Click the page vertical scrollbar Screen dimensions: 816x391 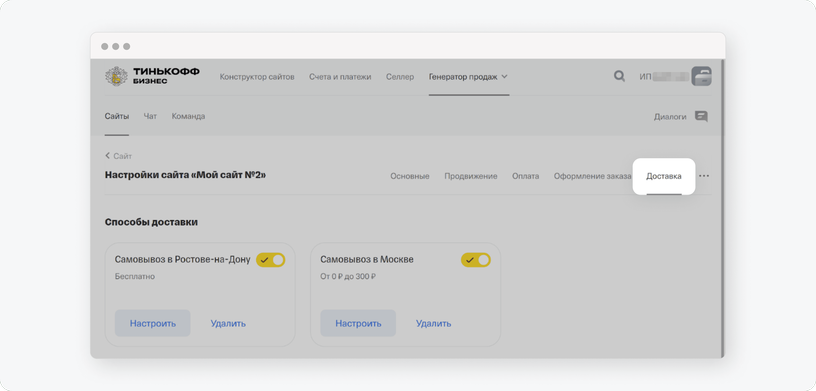coord(722,208)
